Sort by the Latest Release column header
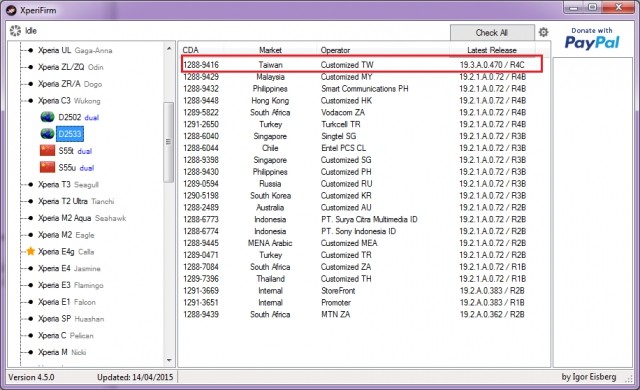Viewport: 640px width, 390px height. click(x=492, y=50)
